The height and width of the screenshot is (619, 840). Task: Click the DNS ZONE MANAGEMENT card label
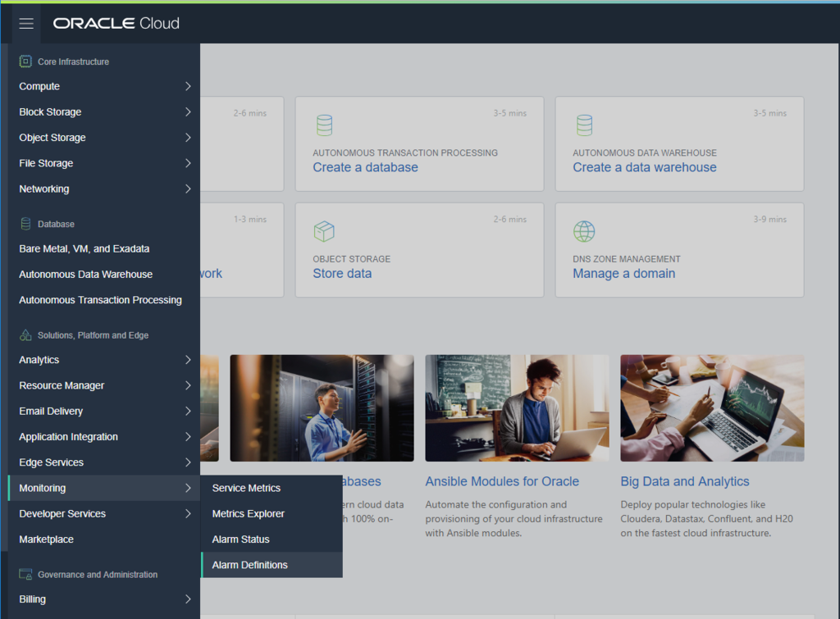click(626, 259)
